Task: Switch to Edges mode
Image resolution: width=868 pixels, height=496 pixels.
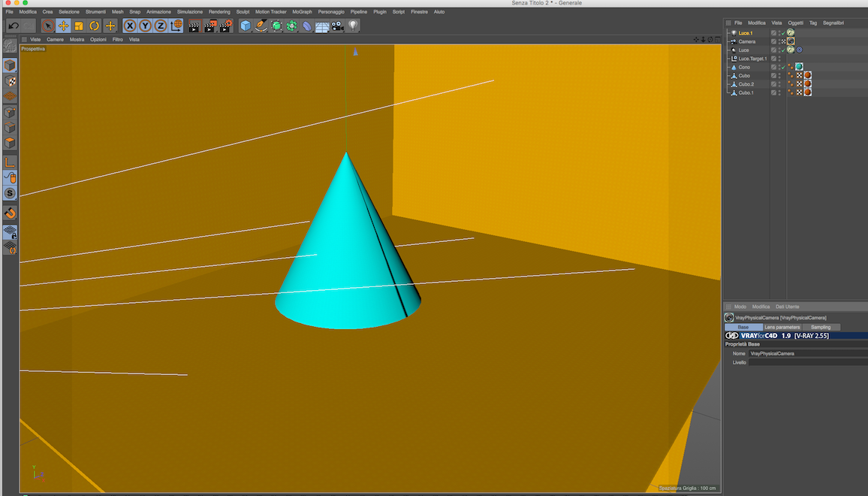Action: (10, 128)
